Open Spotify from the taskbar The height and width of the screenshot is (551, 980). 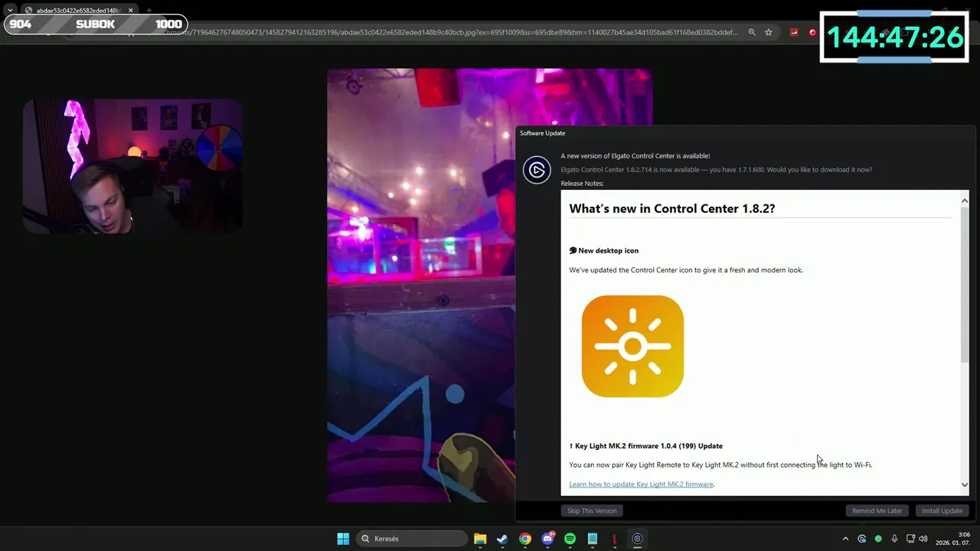click(x=570, y=539)
